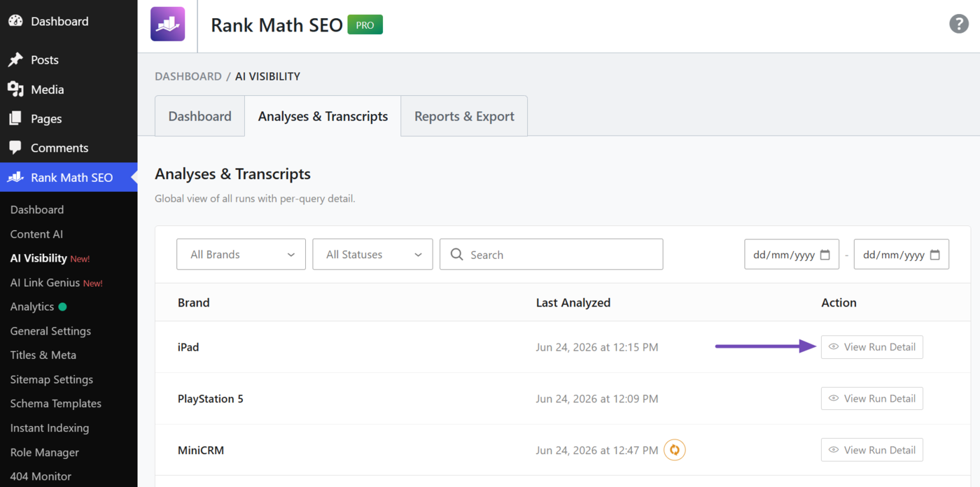
Task: Click the PlayStation 5 brand name
Action: point(211,399)
